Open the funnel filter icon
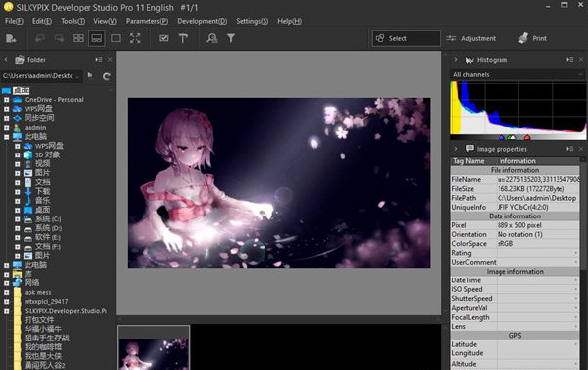Screen dimensions: 588x370 tap(231, 38)
